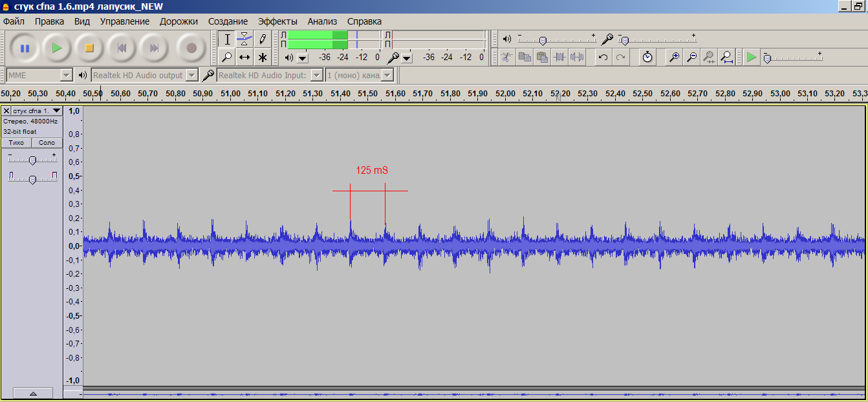Toggle the Pause button

pos(25,48)
